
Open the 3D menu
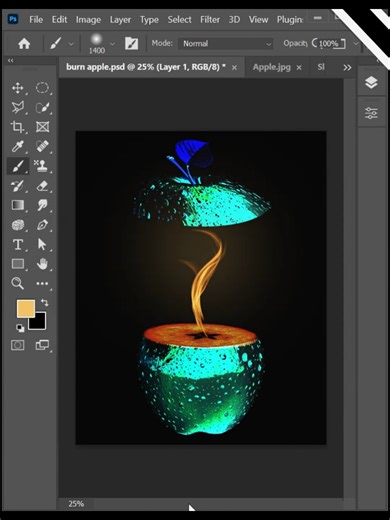pos(234,20)
